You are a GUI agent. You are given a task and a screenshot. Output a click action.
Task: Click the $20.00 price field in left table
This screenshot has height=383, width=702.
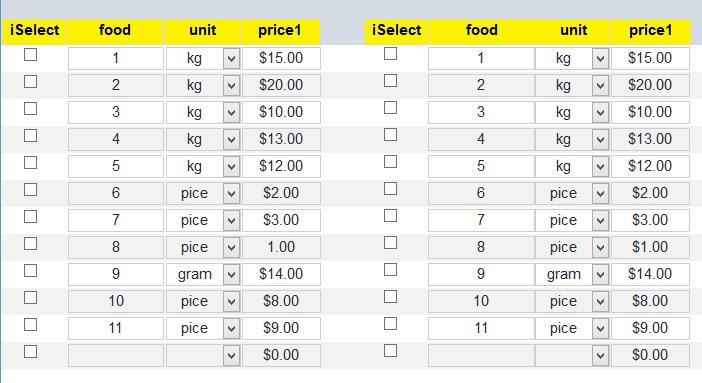coord(281,86)
